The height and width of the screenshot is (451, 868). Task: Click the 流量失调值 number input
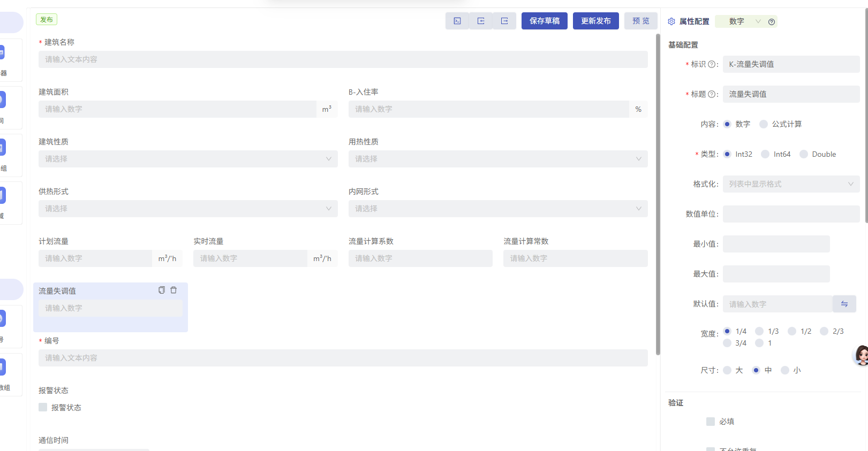click(110, 308)
